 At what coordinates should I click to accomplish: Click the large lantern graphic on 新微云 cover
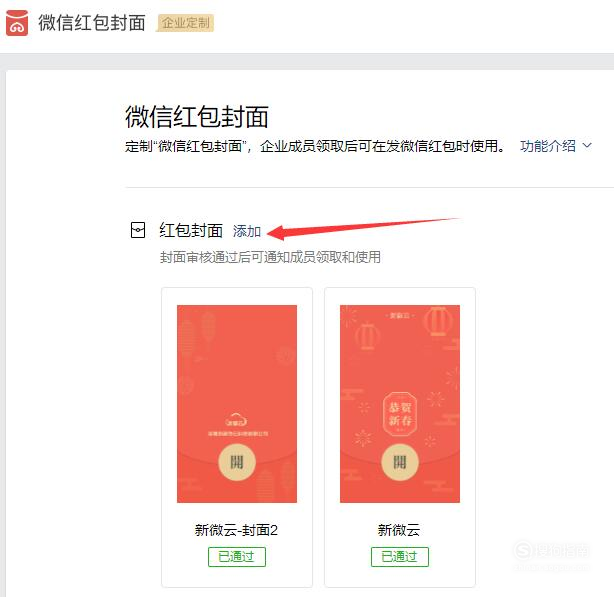click(438, 321)
